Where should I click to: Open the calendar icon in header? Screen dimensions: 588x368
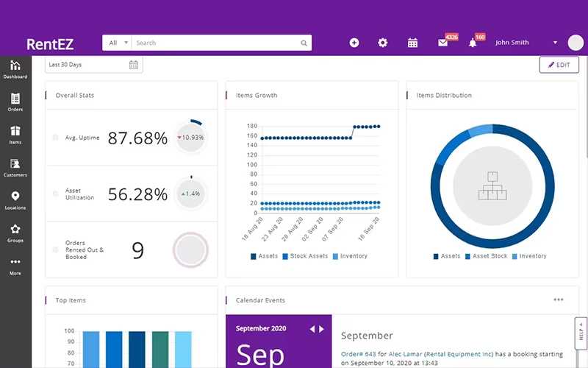(412, 43)
